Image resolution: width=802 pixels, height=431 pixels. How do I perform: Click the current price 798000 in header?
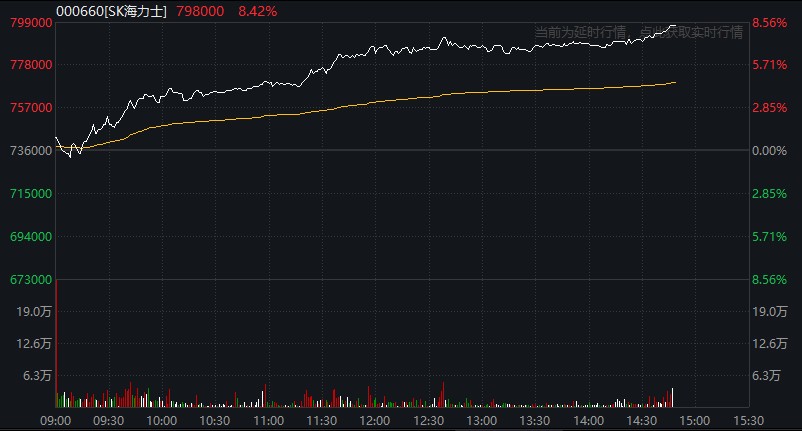202,11
